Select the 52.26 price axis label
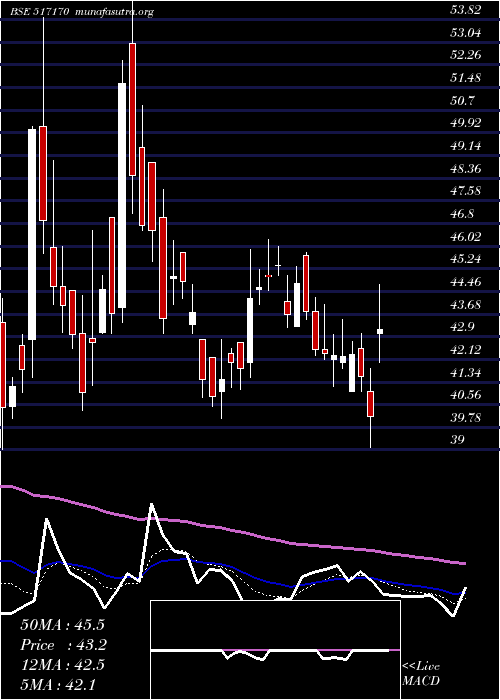The height and width of the screenshot is (700, 500). coord(466,55)
